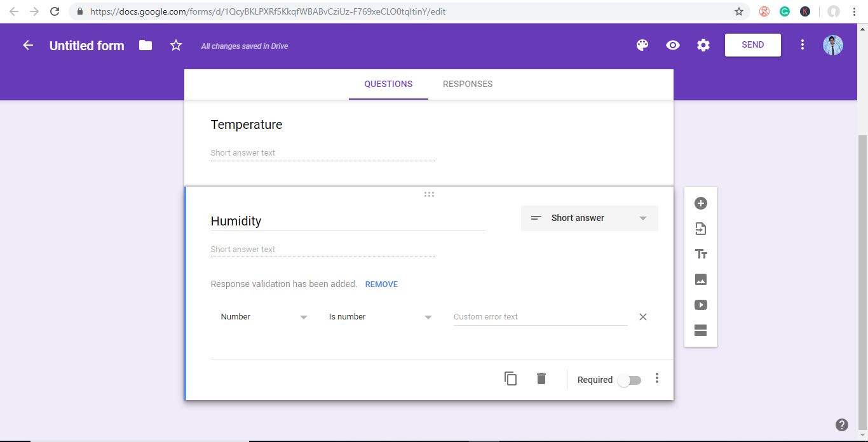This screenshot has height=442, width=868.
Task: Switch to the Responses tab
Action: (468, 84)
